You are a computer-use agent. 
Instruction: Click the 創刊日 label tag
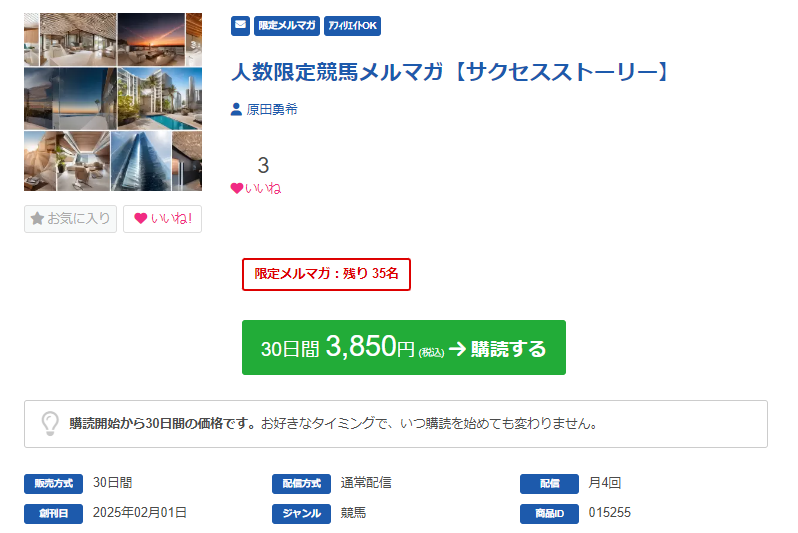click(x=54, y=514)
